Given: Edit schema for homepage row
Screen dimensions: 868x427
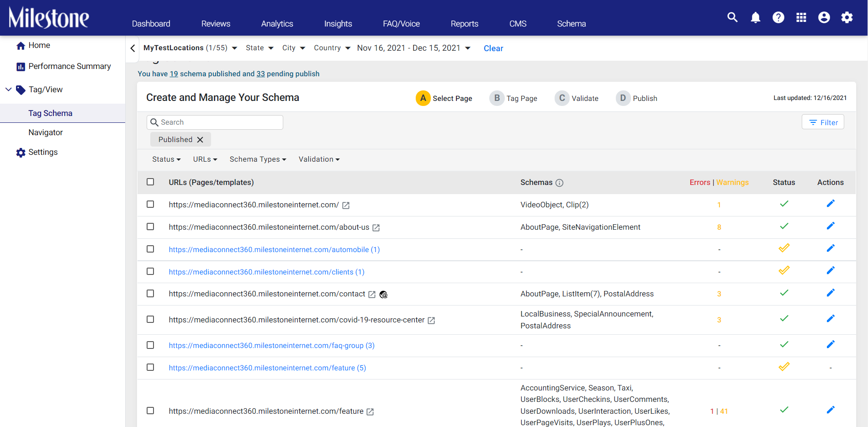Looking at the screenshot, I should coord(831,204).
